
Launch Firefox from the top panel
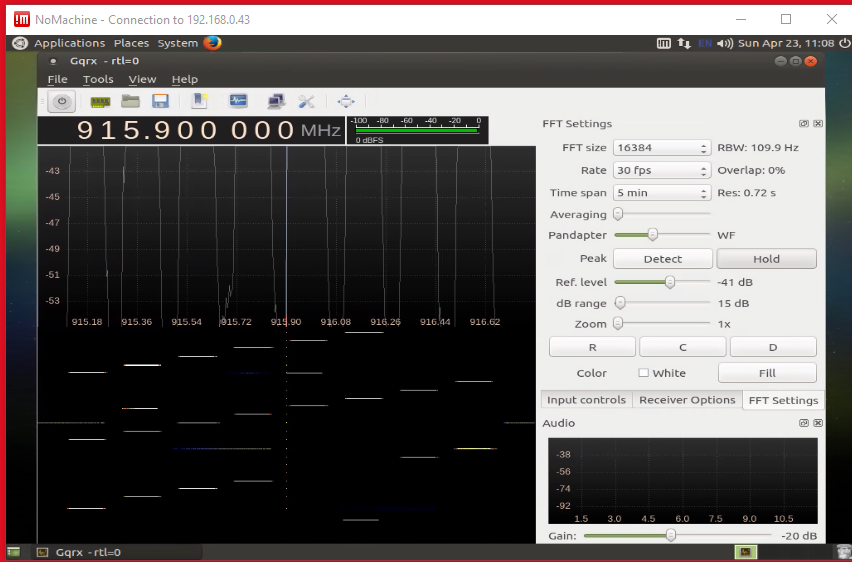pyautogui.click(x=212, y=42)
